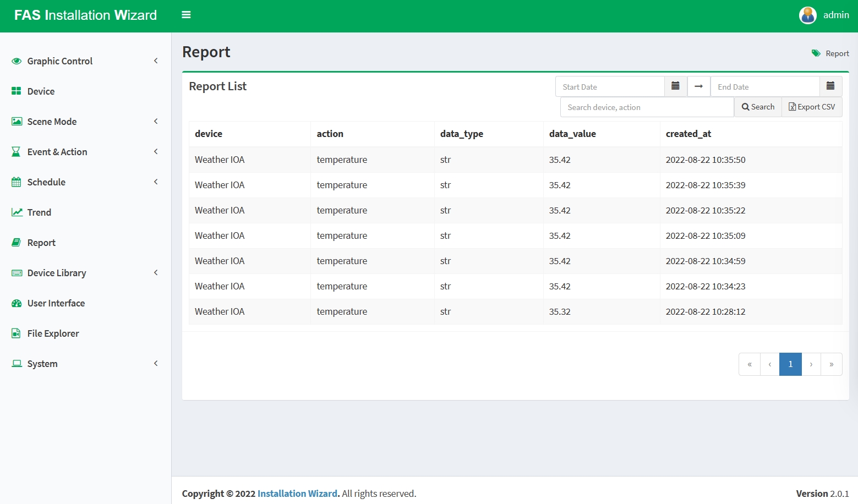Open the Schedule menu item
Screen dimensions: 858x504
coord(46,182)
